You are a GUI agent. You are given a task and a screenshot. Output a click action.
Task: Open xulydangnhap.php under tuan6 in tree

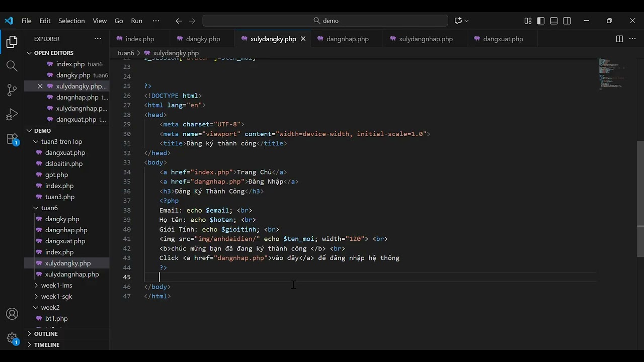click(x=66, y=275)
